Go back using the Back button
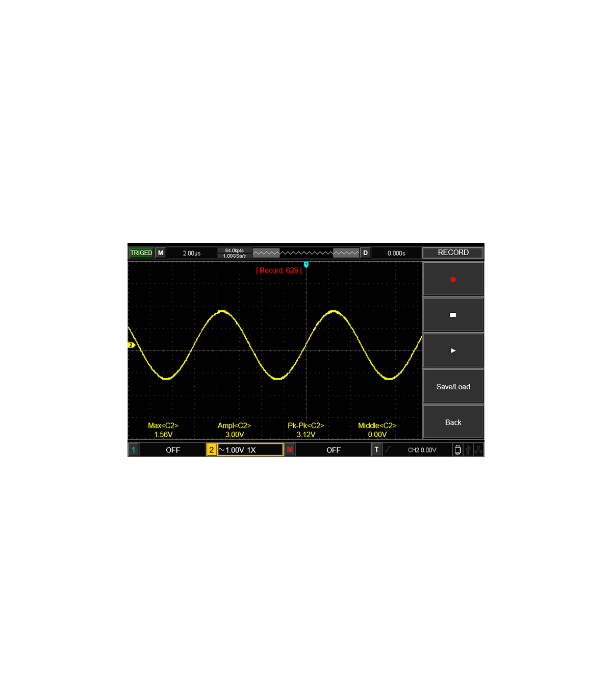This screenshot has width=612, height=700. point(453,422)
